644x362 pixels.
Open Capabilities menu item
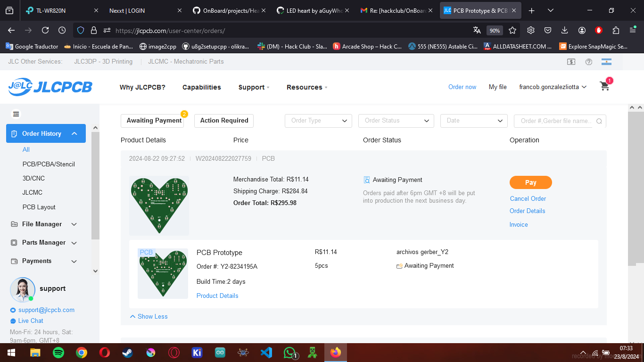coord(202,87)
